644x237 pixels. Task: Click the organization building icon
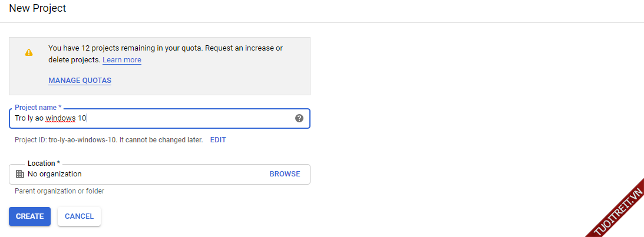click(x=20, y=174)
